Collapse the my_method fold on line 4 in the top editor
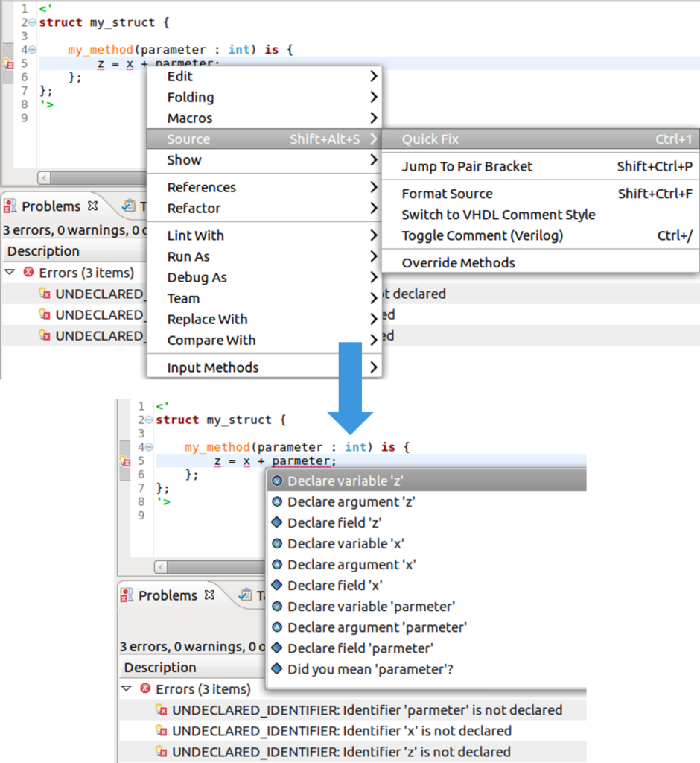Image resolution: width=700 pixels, height=763 pixels. coord(32,50)
